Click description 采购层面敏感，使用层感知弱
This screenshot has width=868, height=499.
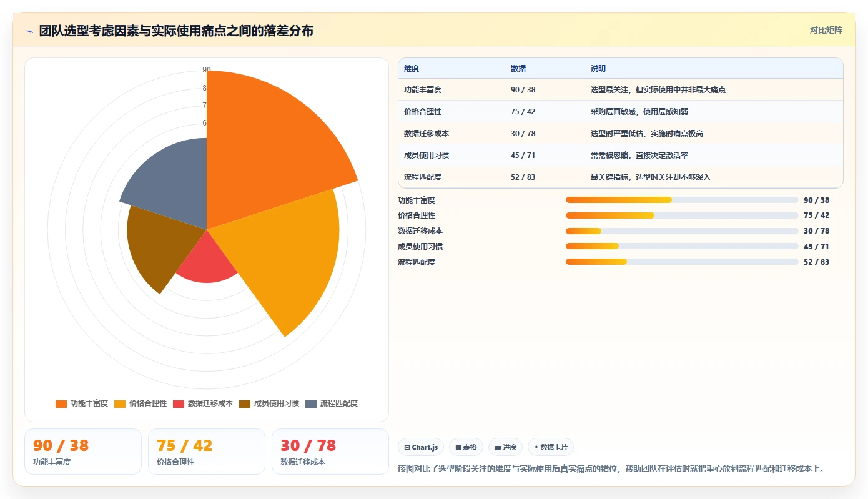tap(639, 112)
